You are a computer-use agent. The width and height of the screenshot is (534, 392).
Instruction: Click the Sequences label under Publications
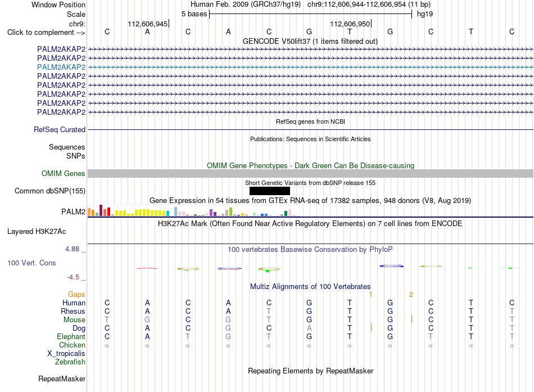pyautogui.click(x=67, y=147)
